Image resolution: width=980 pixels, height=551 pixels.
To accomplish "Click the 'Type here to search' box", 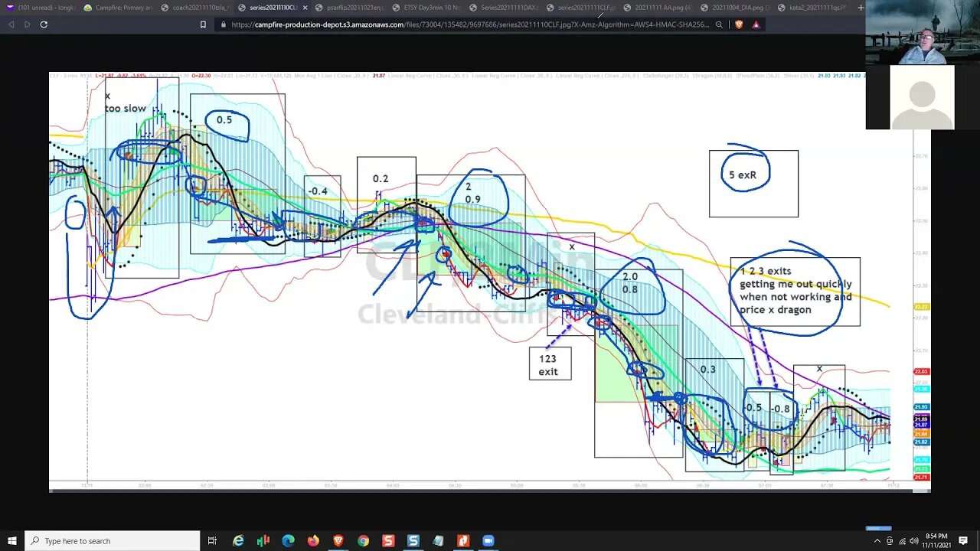I will [x=112, y=541].
